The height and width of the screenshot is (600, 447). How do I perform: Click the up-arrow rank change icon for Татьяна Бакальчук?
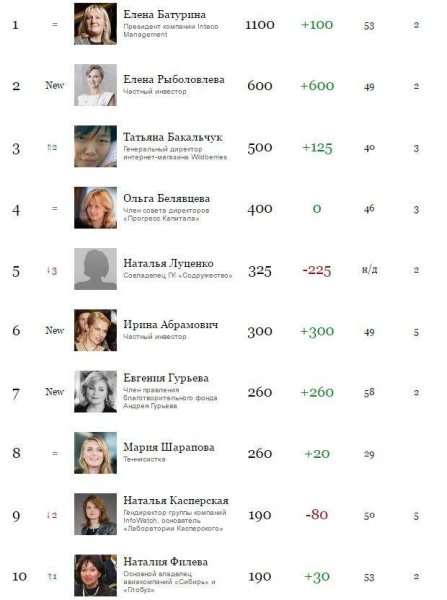(x=52, y=147)
